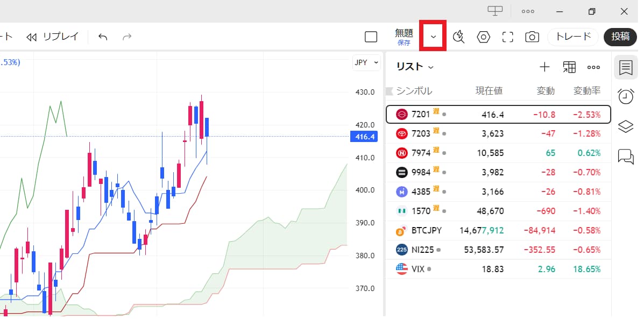Toggle the watchlist panel icon

click(x=625, y=68)
